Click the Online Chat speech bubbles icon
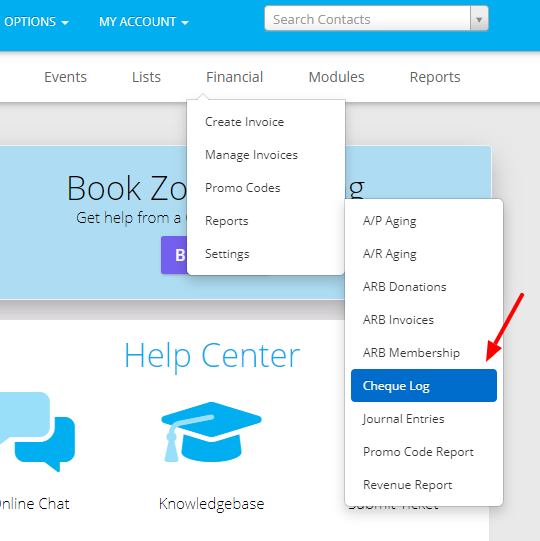Screen dimensions: 540x541 click(37, 431)
